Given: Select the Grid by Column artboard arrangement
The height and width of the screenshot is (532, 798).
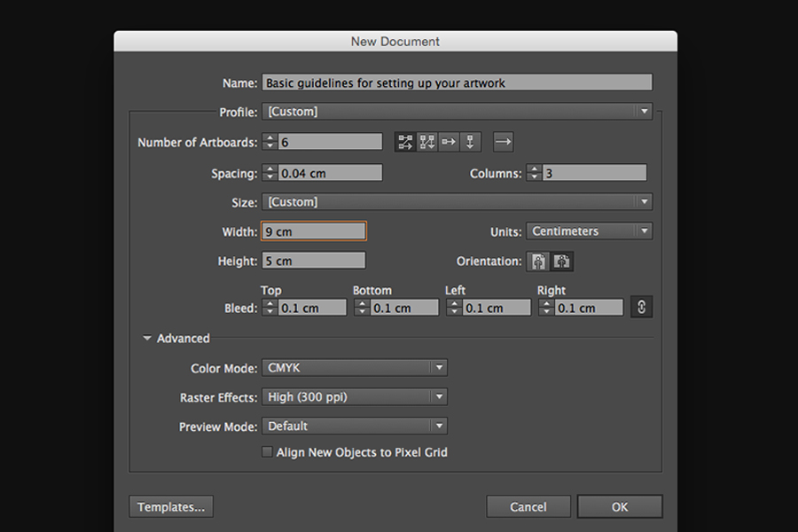Looking at the screenshot, I should point(426,141).
